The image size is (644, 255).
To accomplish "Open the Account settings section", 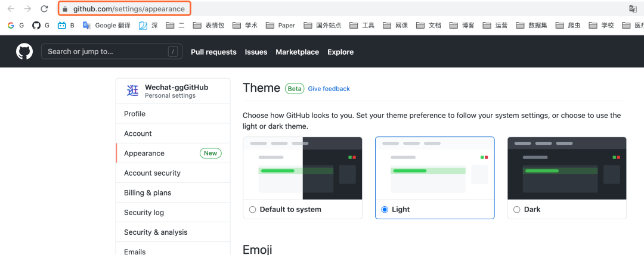I will coord(173,133).
